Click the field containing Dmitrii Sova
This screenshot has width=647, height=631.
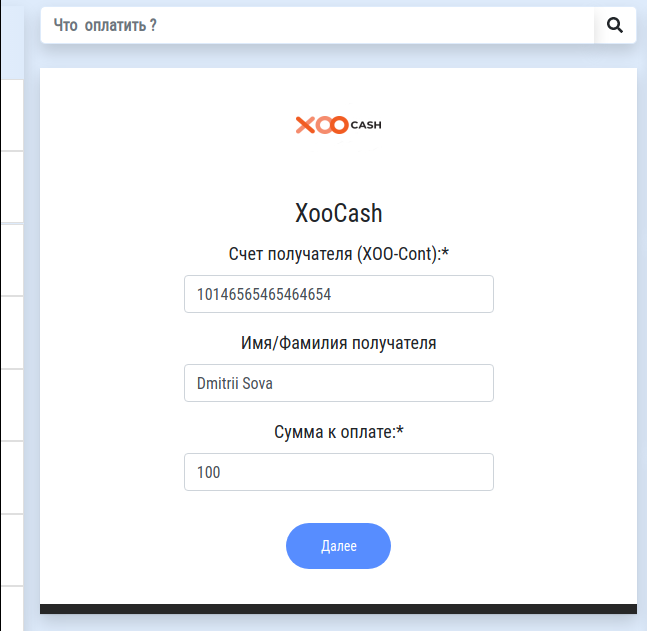pos(339,383)
